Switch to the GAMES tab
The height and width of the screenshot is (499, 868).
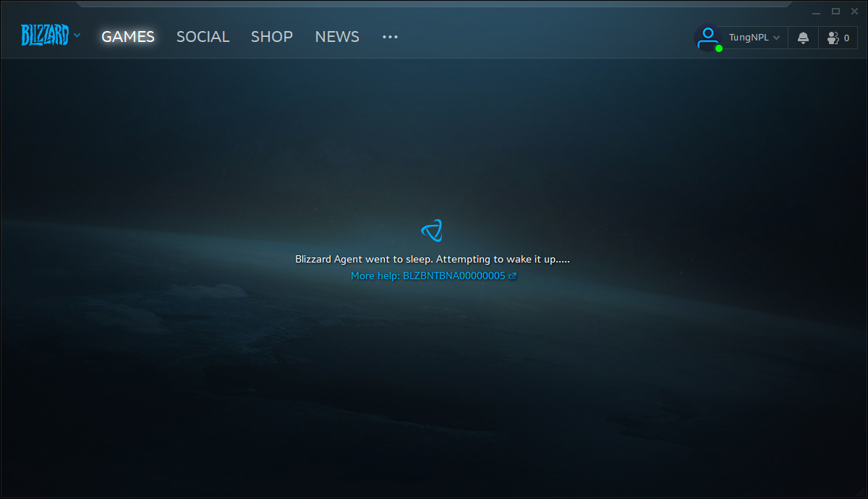128,37
